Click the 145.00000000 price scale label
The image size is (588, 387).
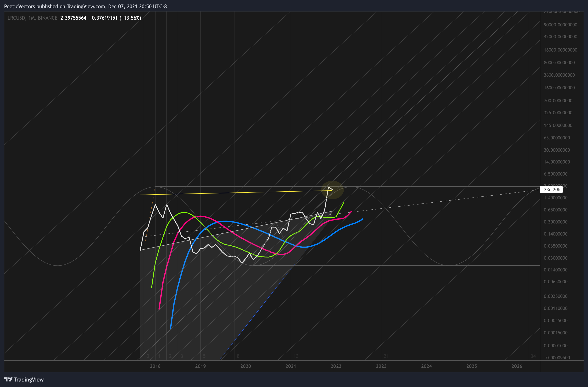[558, 125]
